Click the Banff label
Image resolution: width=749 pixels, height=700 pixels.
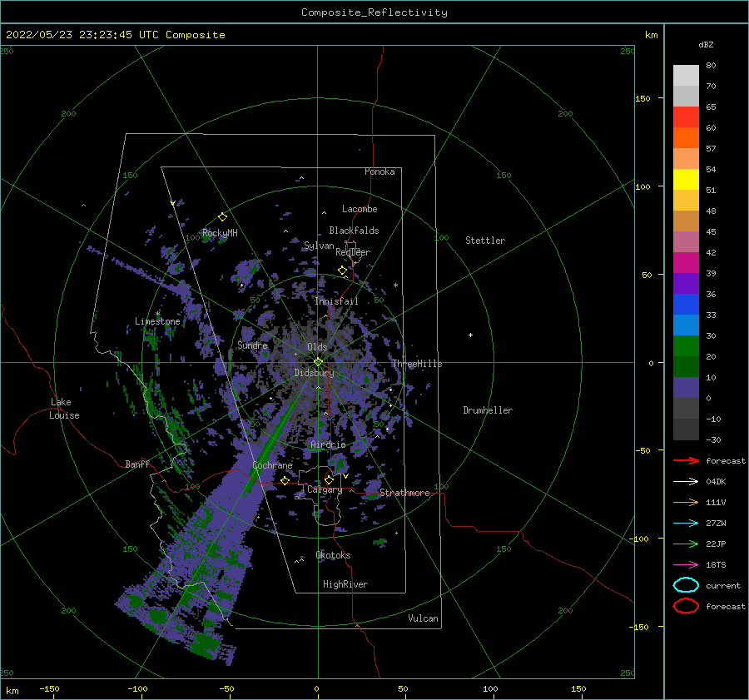(137, 464)
